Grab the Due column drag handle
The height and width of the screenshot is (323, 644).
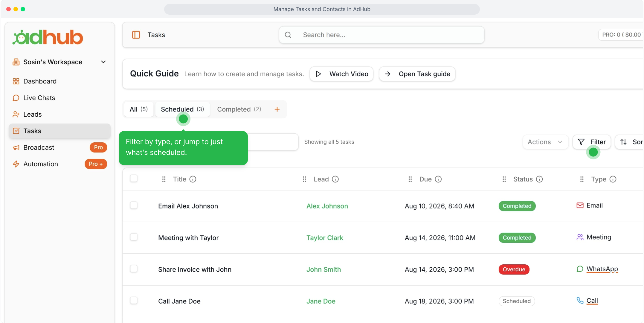pos(410,179)
